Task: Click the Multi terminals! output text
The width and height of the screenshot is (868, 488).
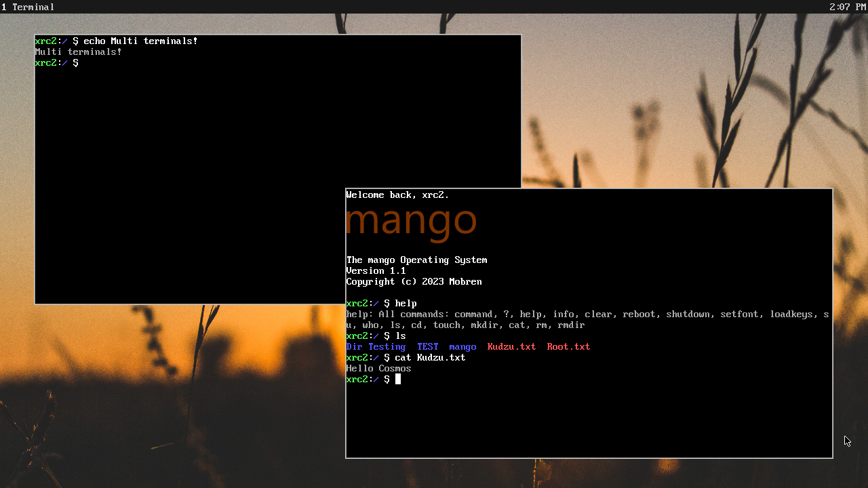Action: click(78, 52)
